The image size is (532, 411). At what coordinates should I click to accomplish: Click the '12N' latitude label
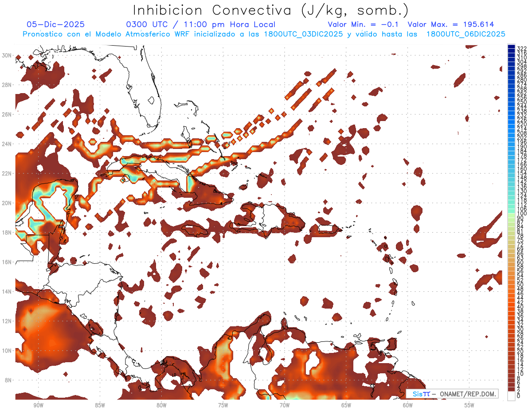(7, 321)
